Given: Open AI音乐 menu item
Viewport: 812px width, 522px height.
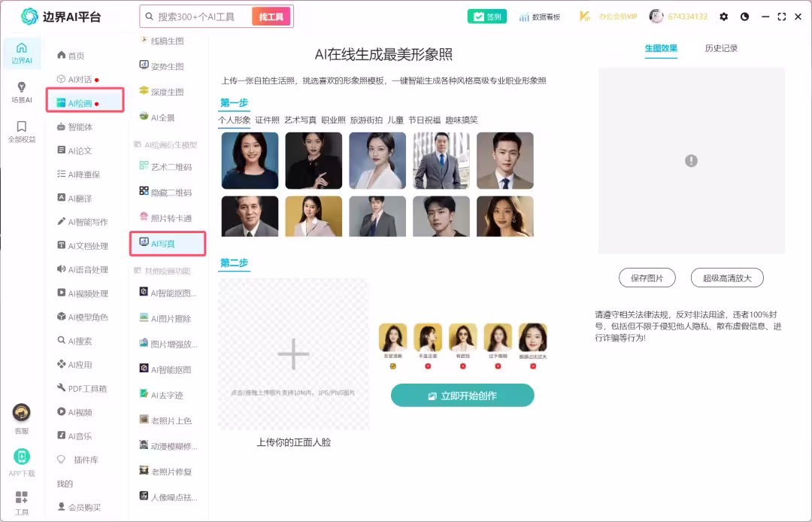Looking at the screenshot, I should tap(74, 436).
